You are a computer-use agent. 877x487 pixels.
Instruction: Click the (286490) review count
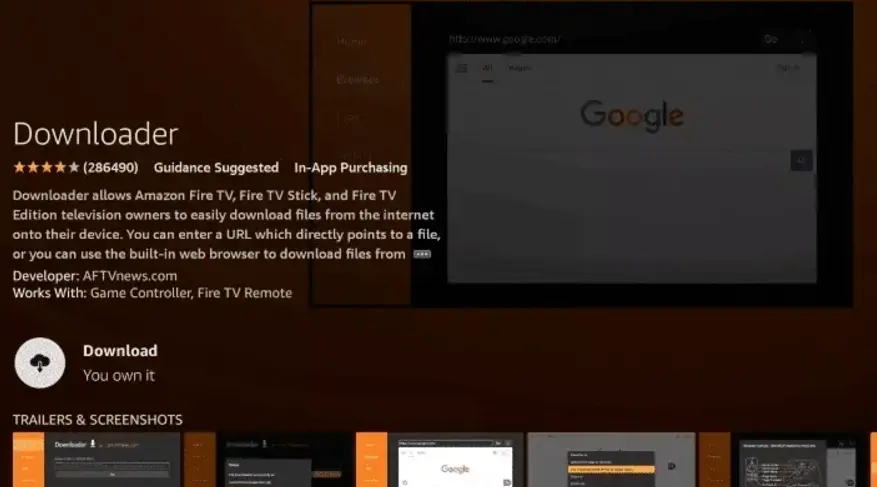pos(110,167)
